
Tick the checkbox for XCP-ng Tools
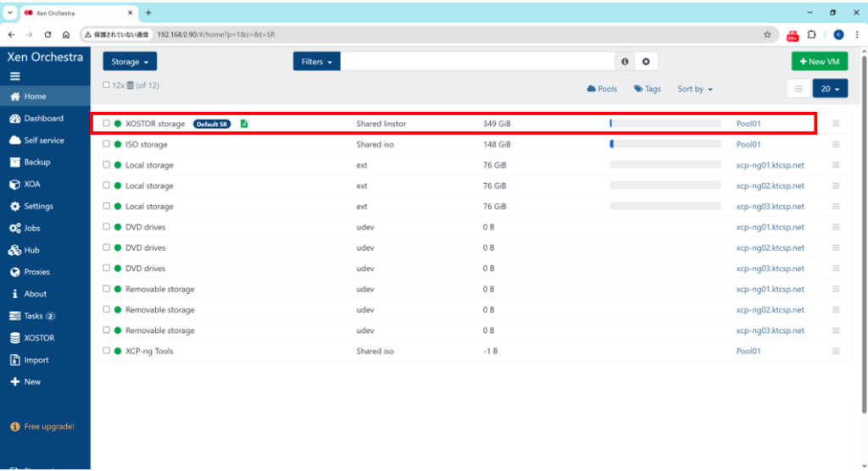click(107, 351)
